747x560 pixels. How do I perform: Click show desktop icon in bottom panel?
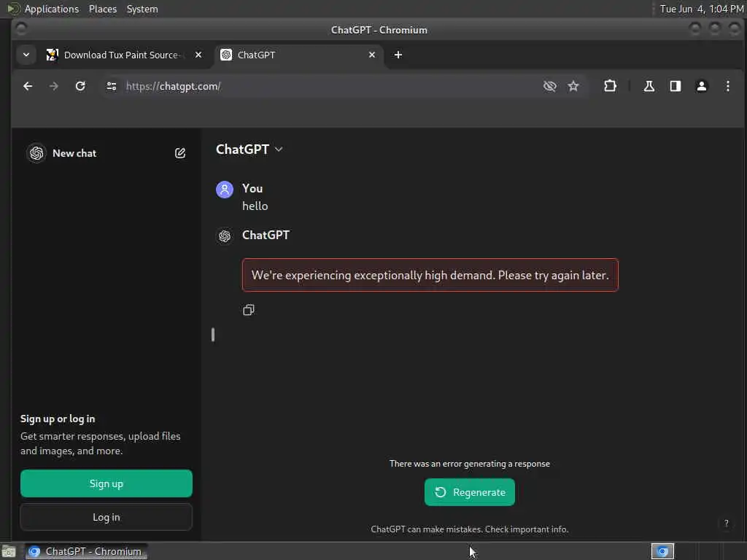pyautogui.click(x=9, y=552)
